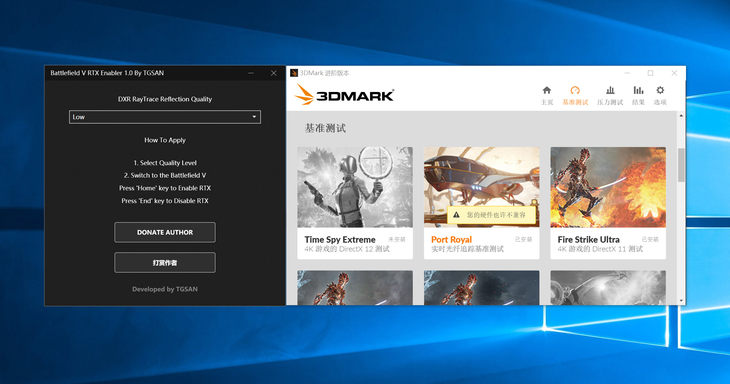This screenshot has height=384, width=730.
Task: Click the 3DMARK logo in the header
Action: click(345, 94)
